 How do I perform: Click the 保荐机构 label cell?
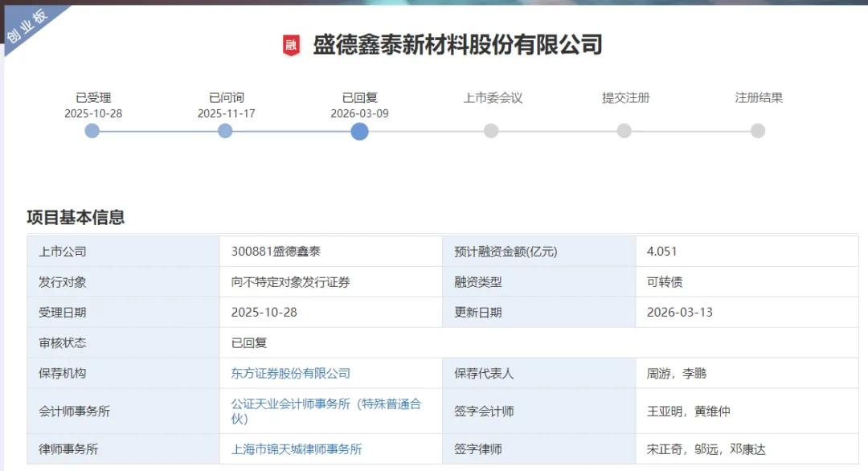point(124,374)
